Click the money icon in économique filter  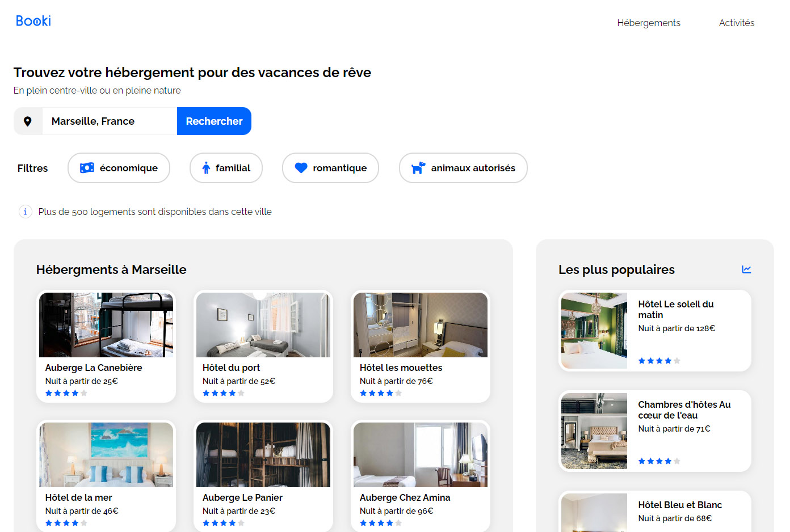pyautogui.click(x=87, y=168)
